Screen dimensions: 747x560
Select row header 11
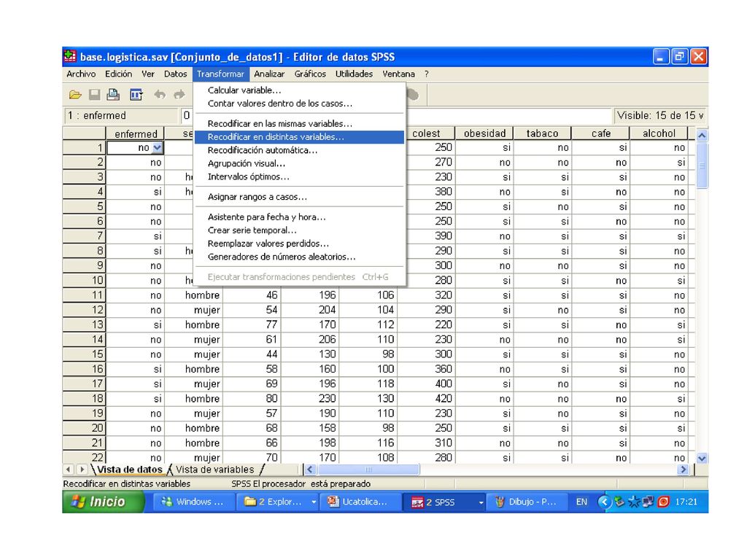coord(85,295)
